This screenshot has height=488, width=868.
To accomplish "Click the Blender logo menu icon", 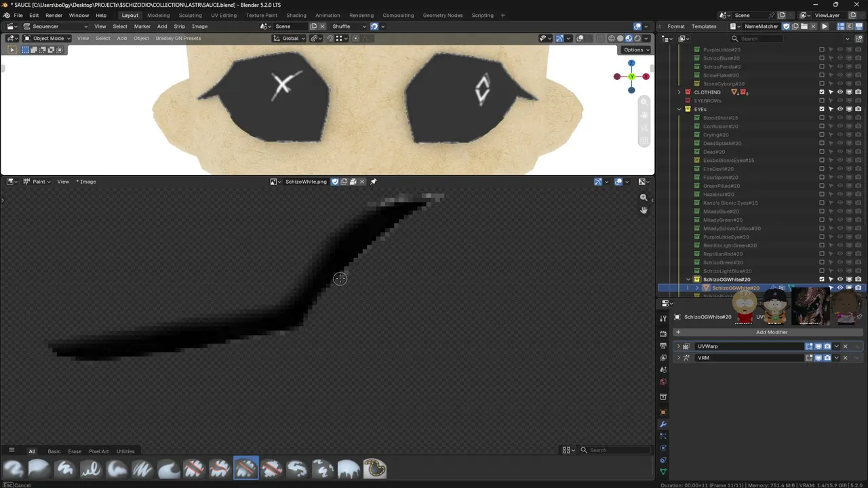I will coord(7,15).
